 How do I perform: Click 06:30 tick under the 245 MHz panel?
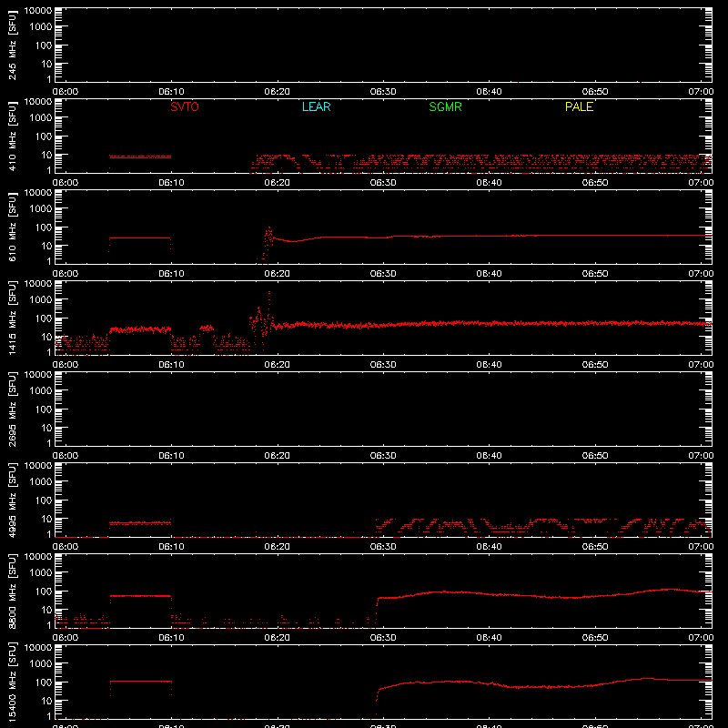(383, 92)
